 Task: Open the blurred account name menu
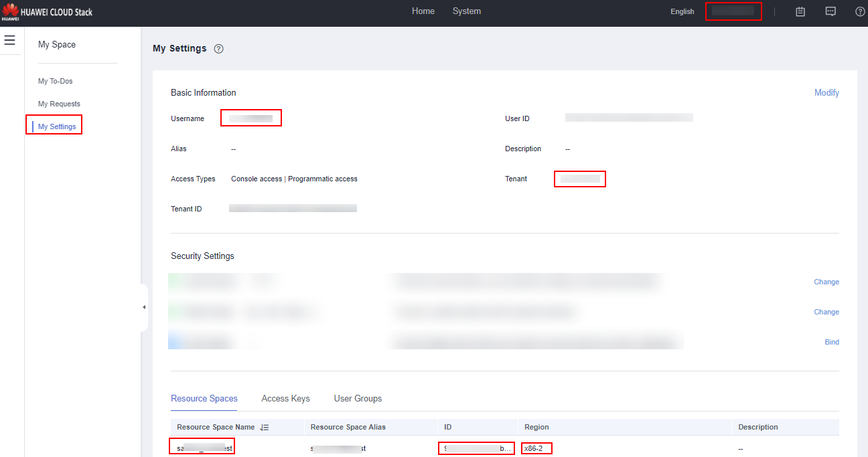tap(733, 11)
